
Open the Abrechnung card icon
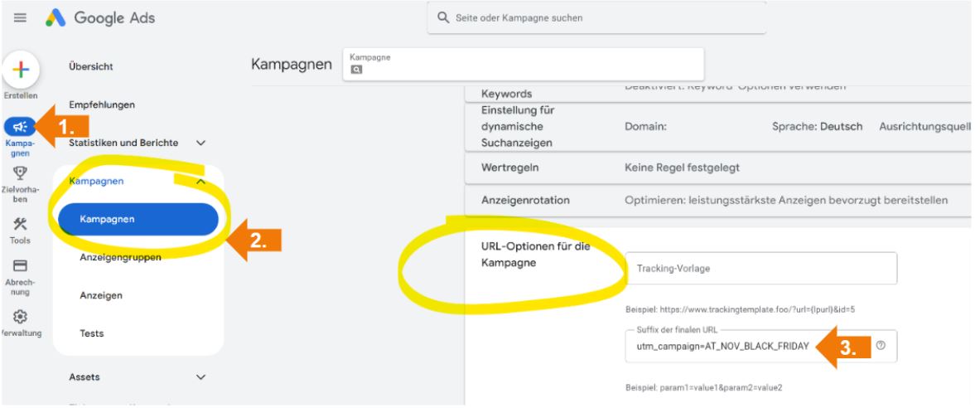(20, 266)
